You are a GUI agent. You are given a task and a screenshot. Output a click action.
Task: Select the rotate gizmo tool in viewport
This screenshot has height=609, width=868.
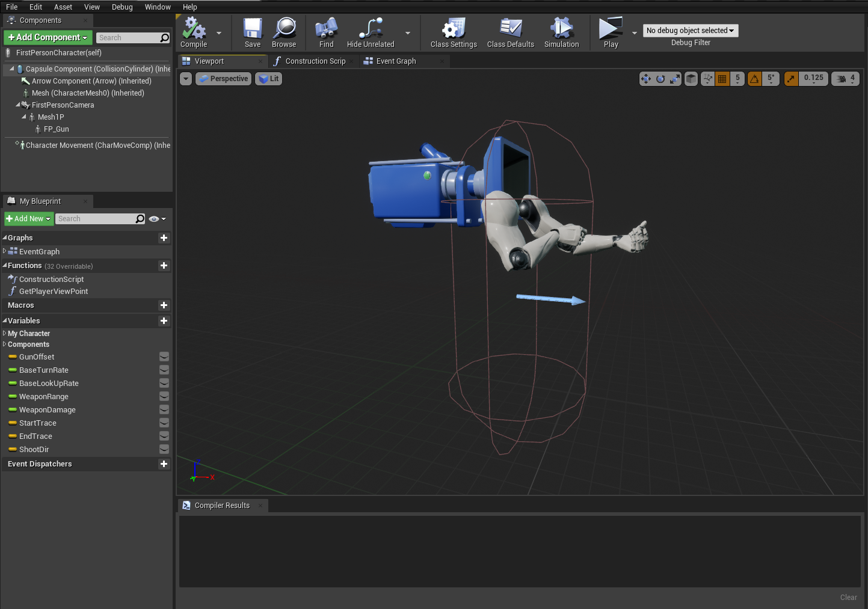660,79
